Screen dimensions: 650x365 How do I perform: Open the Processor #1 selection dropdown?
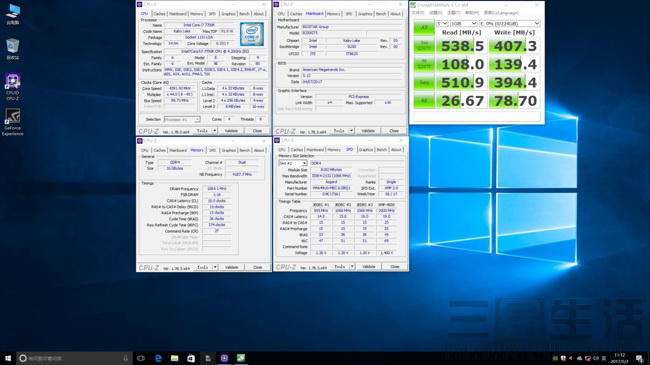coord(182,119)
